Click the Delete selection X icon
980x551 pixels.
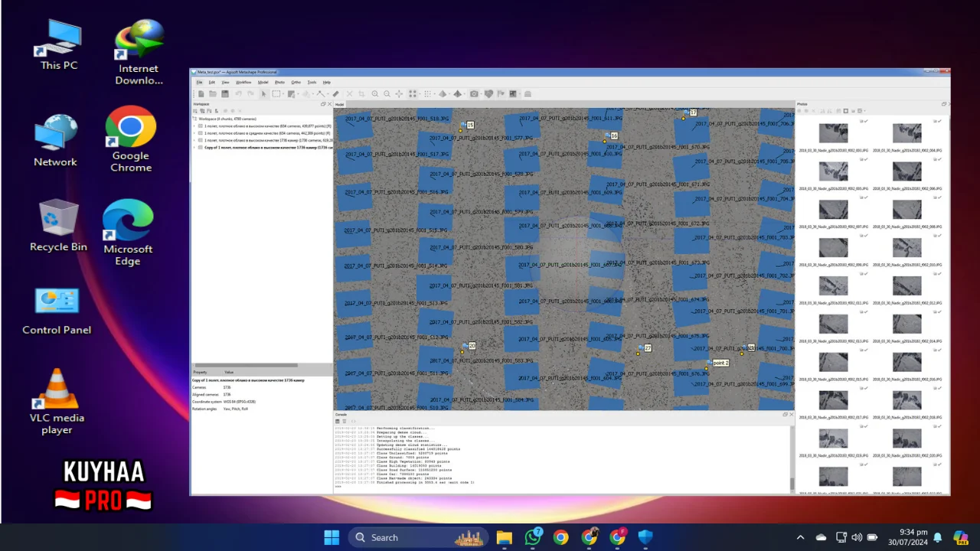click(x=350, y=94)
